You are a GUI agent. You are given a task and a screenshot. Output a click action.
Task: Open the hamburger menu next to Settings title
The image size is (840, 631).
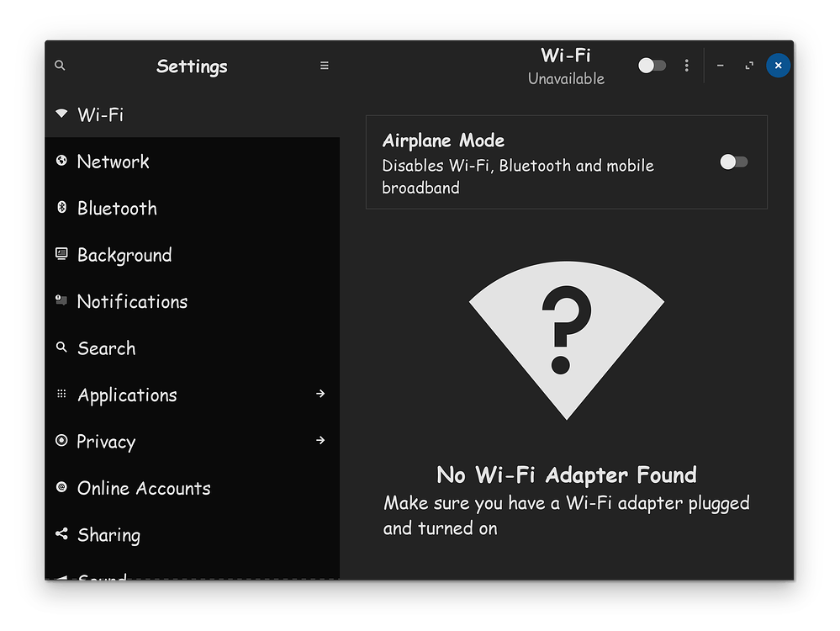coord(324,65)
